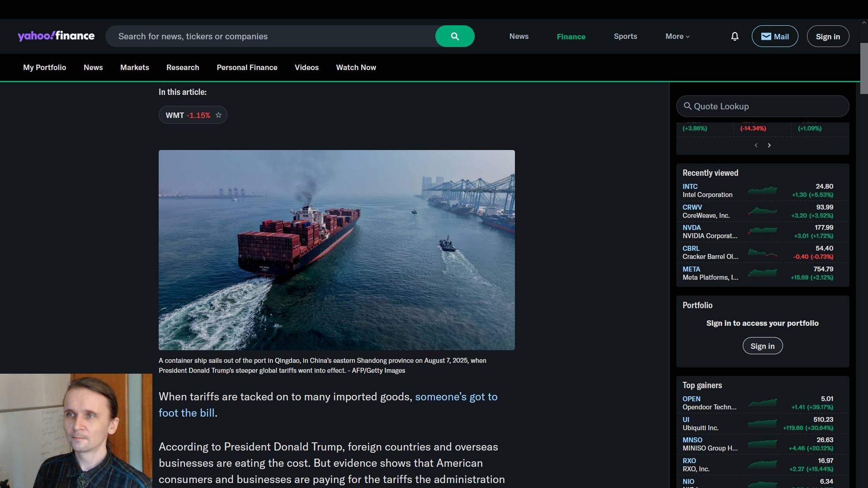Viewport: 868px width, 488px height.
Task: Expand the More dropdown menu
Action: click(677, 36)
